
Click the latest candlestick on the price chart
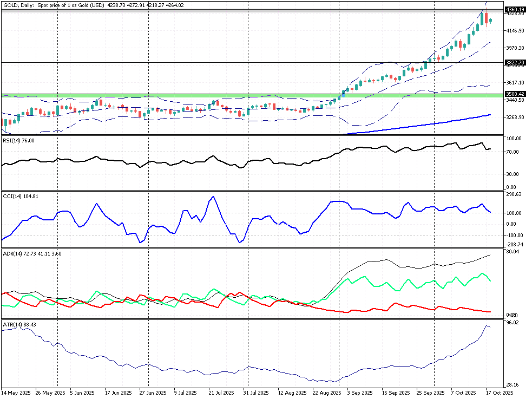click(490, 21)
